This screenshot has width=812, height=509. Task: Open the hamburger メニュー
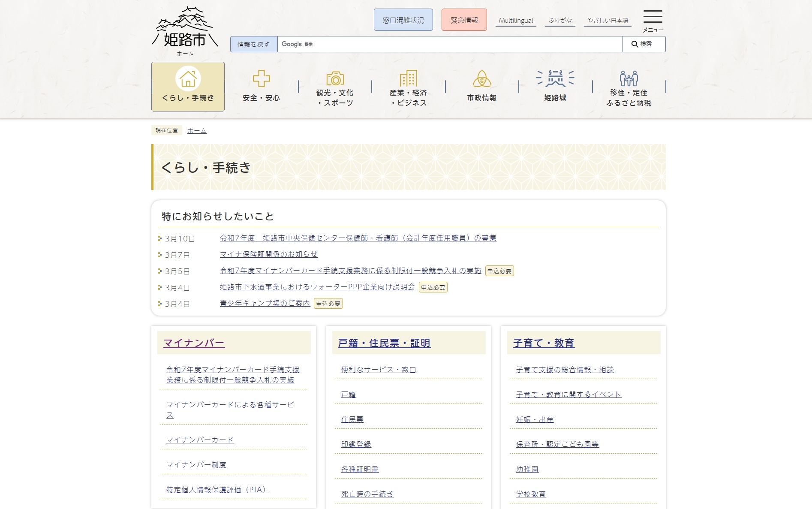pos(652,18)
